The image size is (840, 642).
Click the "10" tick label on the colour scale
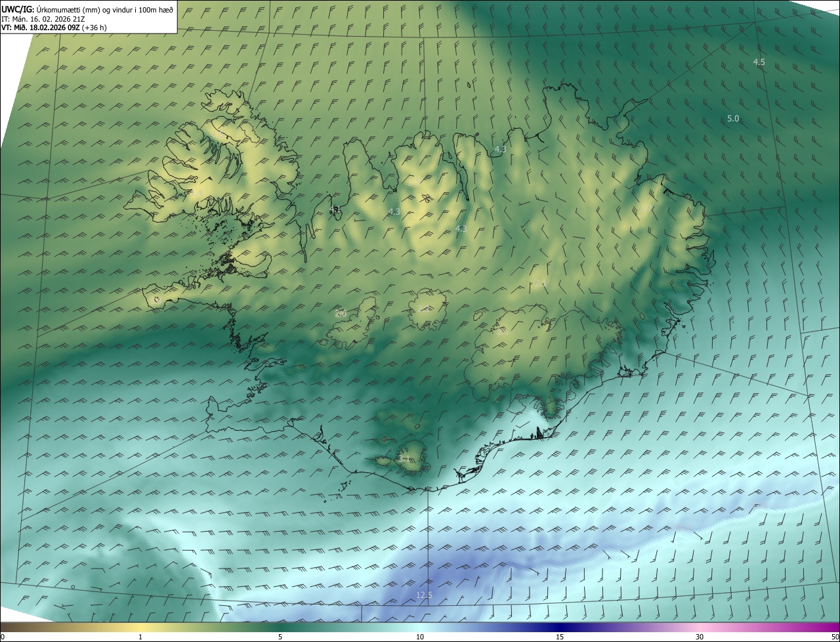point(420,637)
